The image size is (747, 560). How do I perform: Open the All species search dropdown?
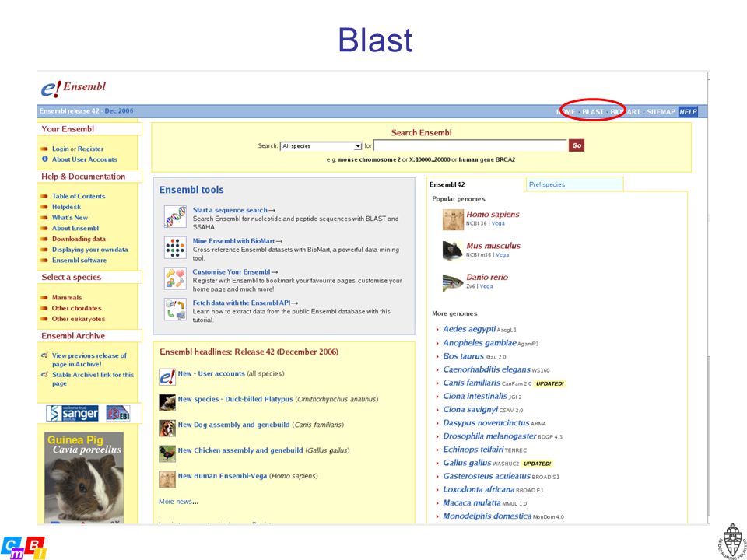[x=321, y=146]
